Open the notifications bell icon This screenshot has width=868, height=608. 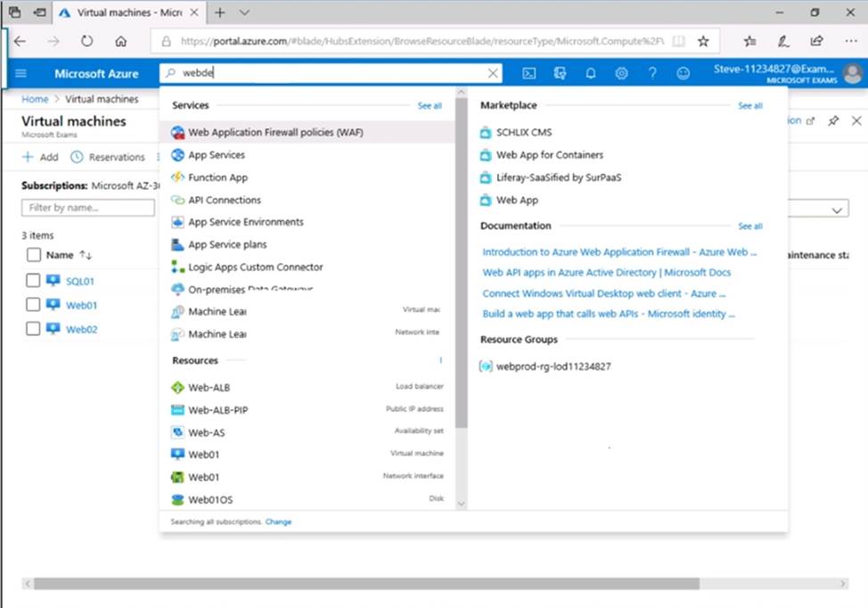pos(590,74)
